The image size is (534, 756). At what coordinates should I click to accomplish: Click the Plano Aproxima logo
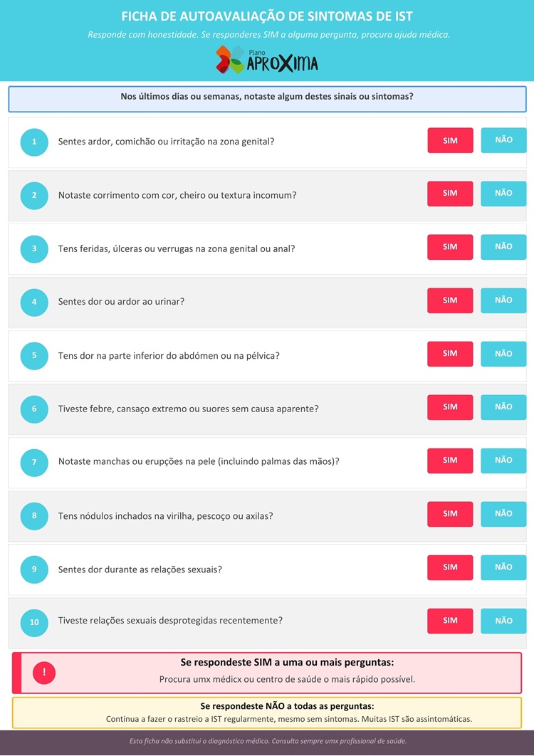pos(267,61)
